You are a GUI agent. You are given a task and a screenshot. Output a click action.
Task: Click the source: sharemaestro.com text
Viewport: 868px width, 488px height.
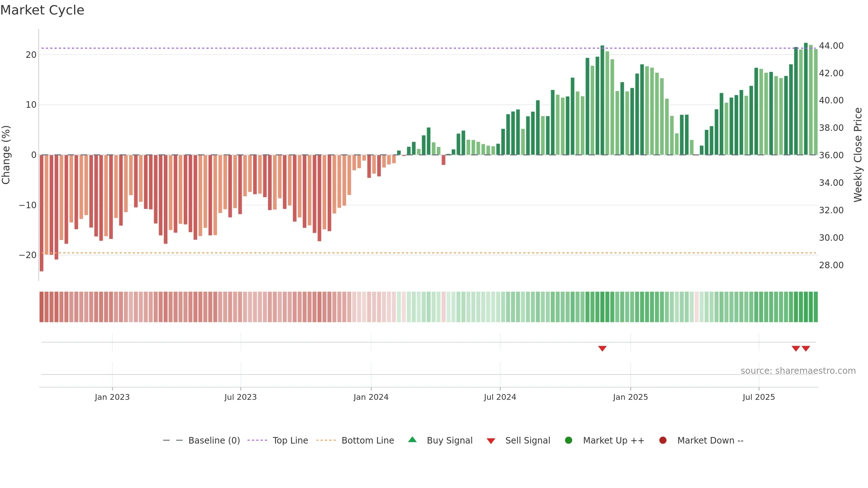coord(798,371)
